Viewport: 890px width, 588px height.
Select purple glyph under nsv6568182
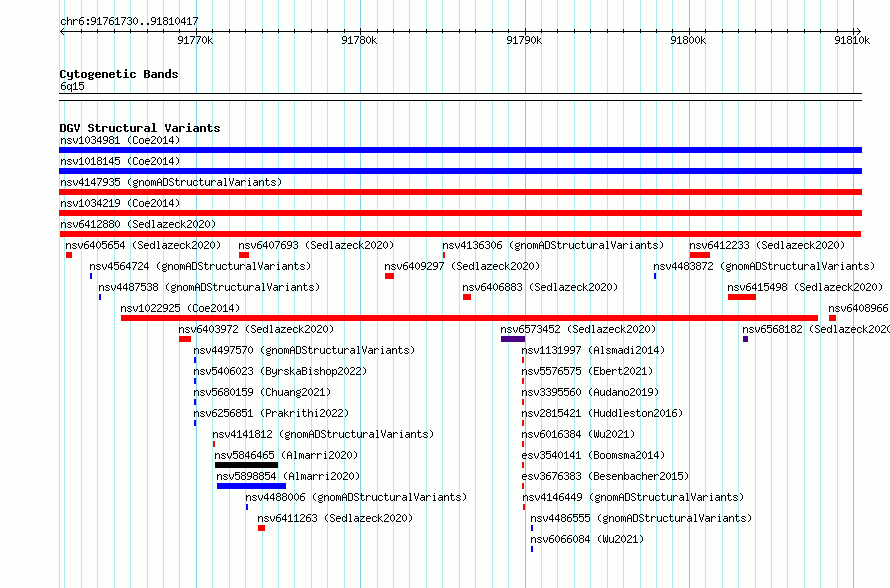tap(745, 339)
